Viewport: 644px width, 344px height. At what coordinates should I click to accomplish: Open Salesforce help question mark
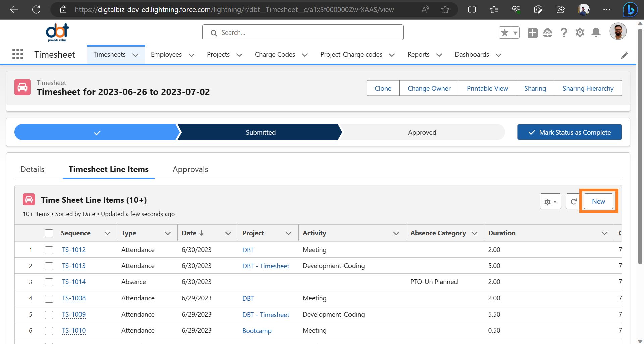pos(564,33)
